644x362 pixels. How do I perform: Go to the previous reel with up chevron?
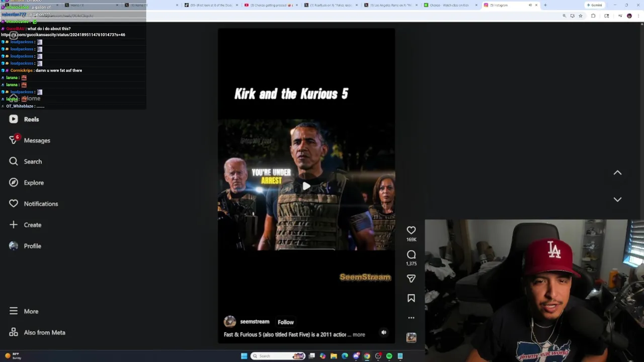617,173
